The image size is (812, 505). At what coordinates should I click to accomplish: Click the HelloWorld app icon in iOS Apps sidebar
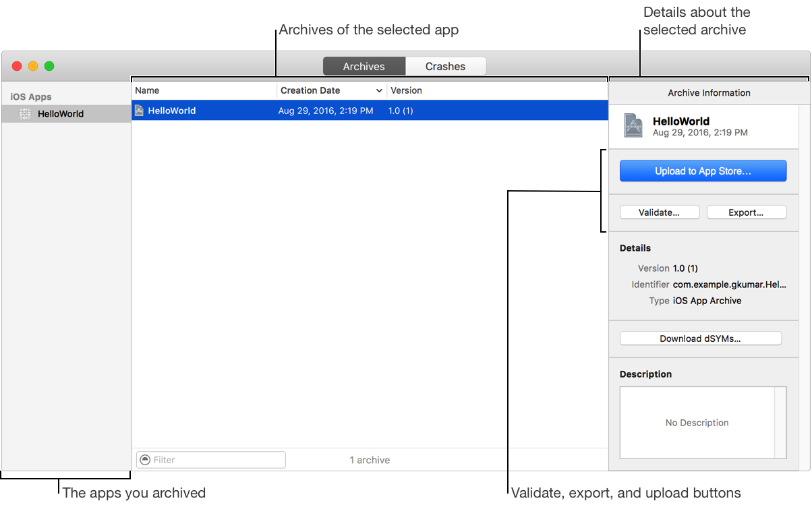[x=24, y=113]
